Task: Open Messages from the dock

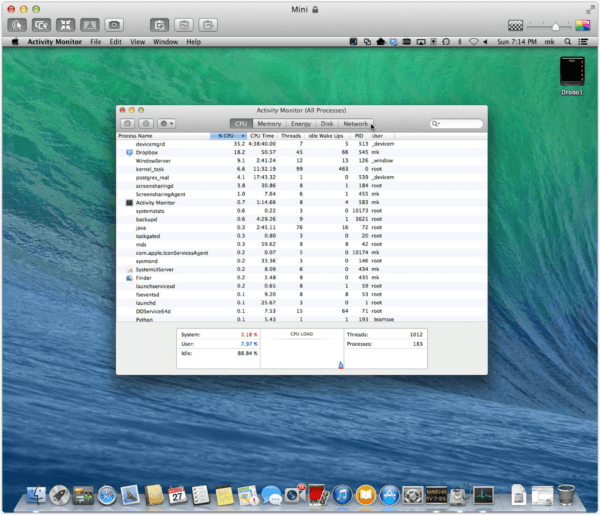Action: [271, 495]
